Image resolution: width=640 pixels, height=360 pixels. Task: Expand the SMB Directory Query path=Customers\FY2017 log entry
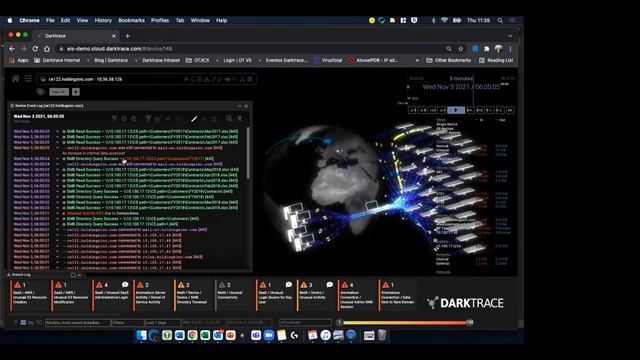tap(58, 159)
